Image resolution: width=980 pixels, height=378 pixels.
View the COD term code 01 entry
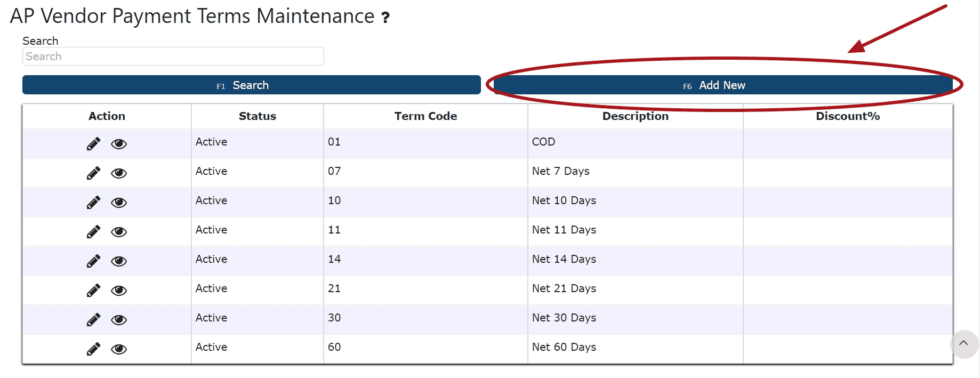point(118,144)
